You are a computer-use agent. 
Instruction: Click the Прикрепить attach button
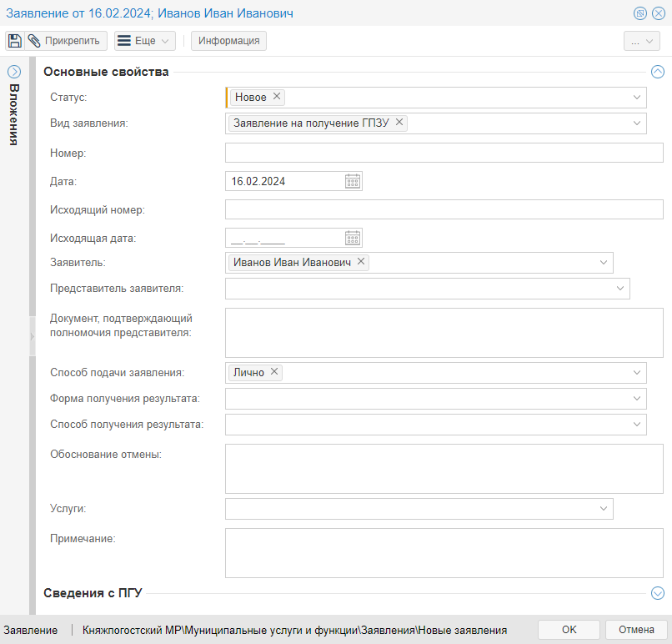point(66,41)
